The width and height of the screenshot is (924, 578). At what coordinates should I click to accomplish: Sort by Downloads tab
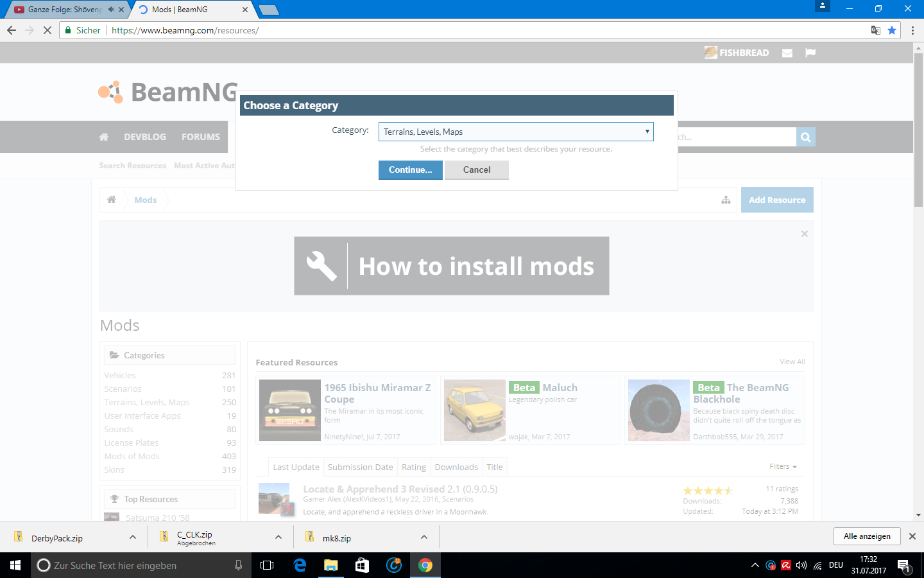click(x=456, y=467)
